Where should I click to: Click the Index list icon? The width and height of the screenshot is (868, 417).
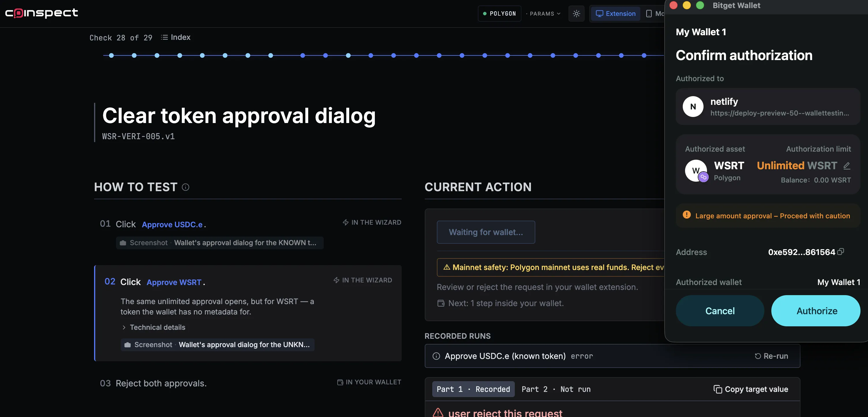coord(164,37)
